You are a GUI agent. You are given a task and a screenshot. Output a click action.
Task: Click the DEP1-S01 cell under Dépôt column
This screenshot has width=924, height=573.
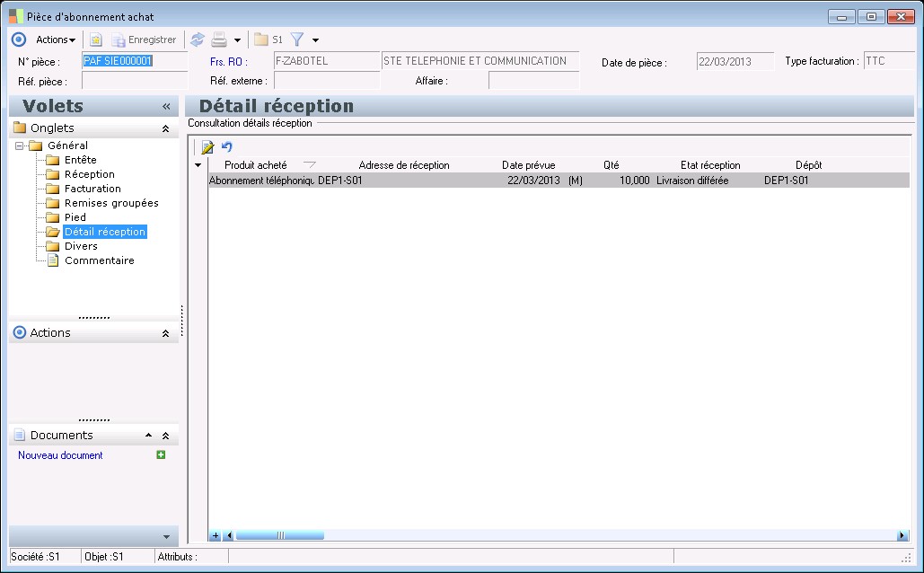coord(786,181)
